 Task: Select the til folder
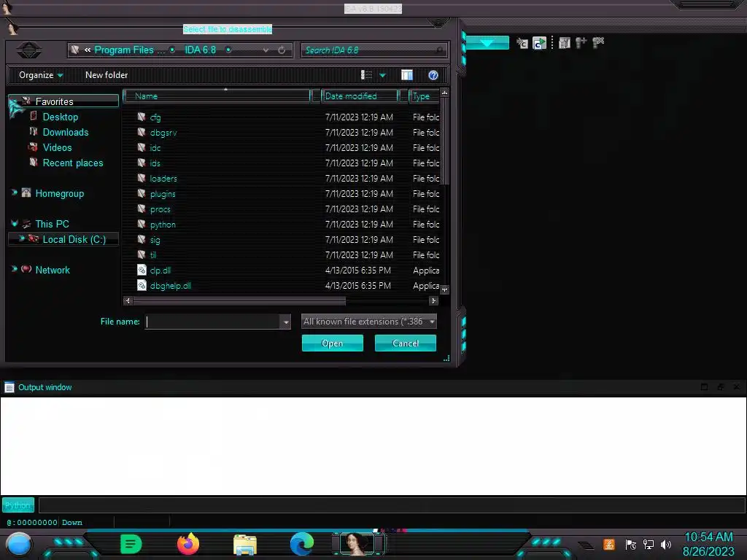(152, 254)
